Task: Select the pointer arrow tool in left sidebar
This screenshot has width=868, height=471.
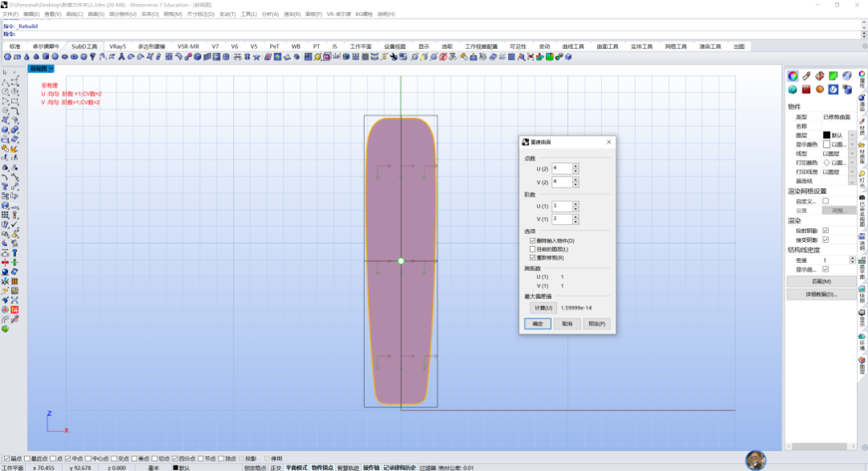Action: [x=5, y=72]
